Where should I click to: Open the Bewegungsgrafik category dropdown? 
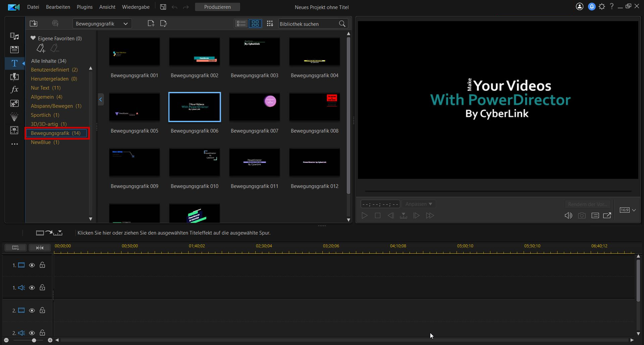(x=102, y=23)
